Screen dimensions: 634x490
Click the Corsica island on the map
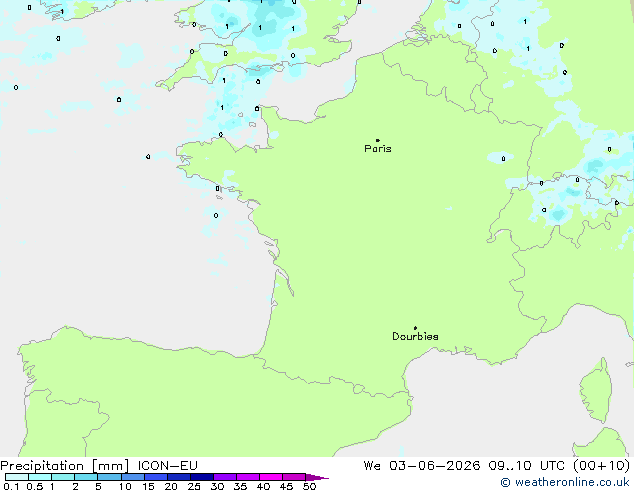coord(596,390)
